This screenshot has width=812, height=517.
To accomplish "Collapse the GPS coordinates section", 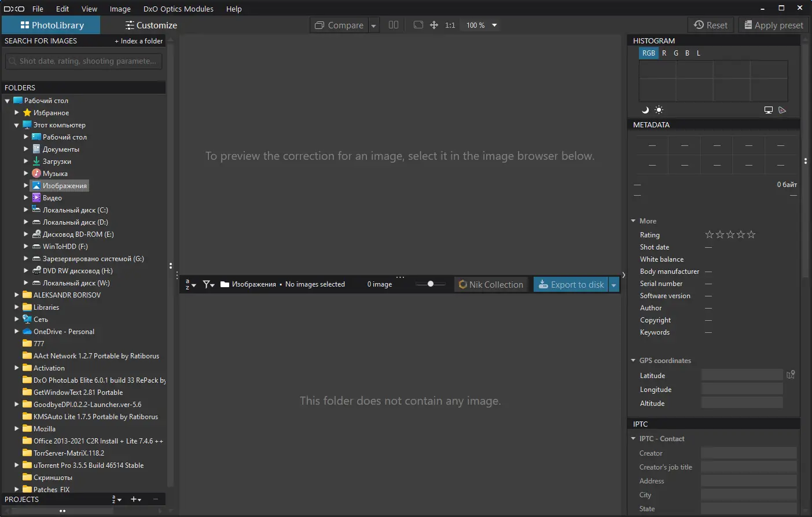I will (633, 361).
